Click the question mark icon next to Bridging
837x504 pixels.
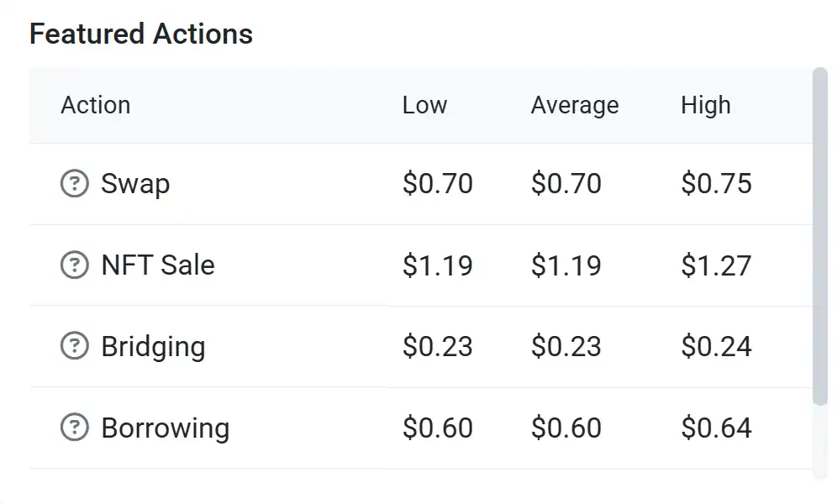click(x=75, y=346)
